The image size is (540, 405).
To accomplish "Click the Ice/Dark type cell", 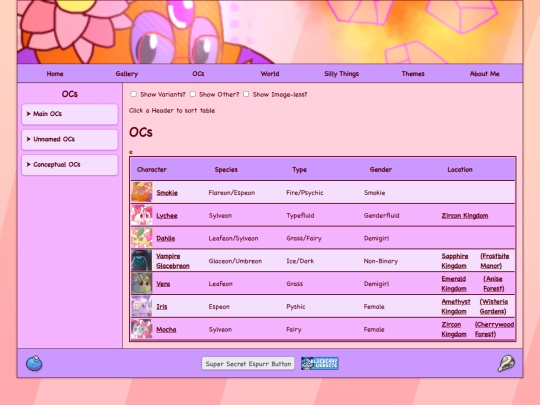I will click(300, 261).
